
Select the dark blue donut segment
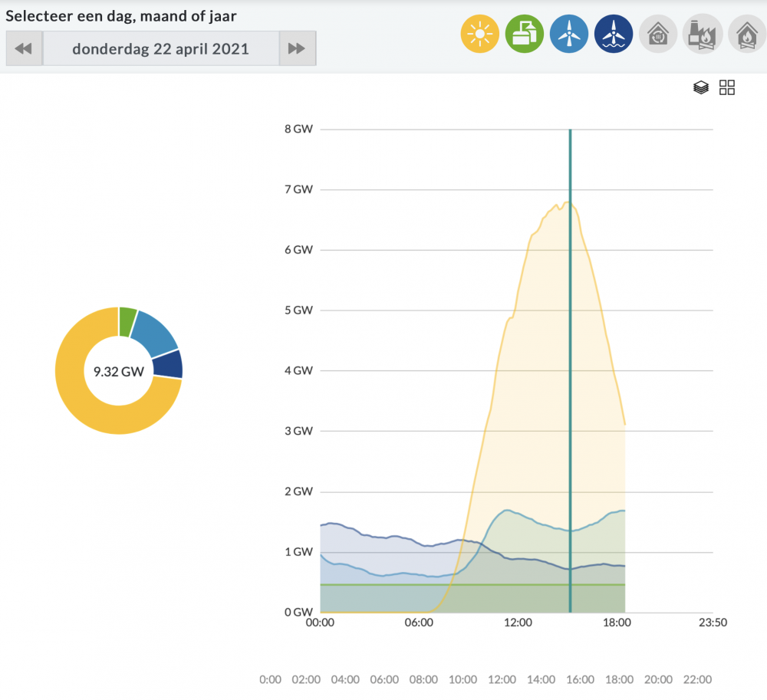168,364
